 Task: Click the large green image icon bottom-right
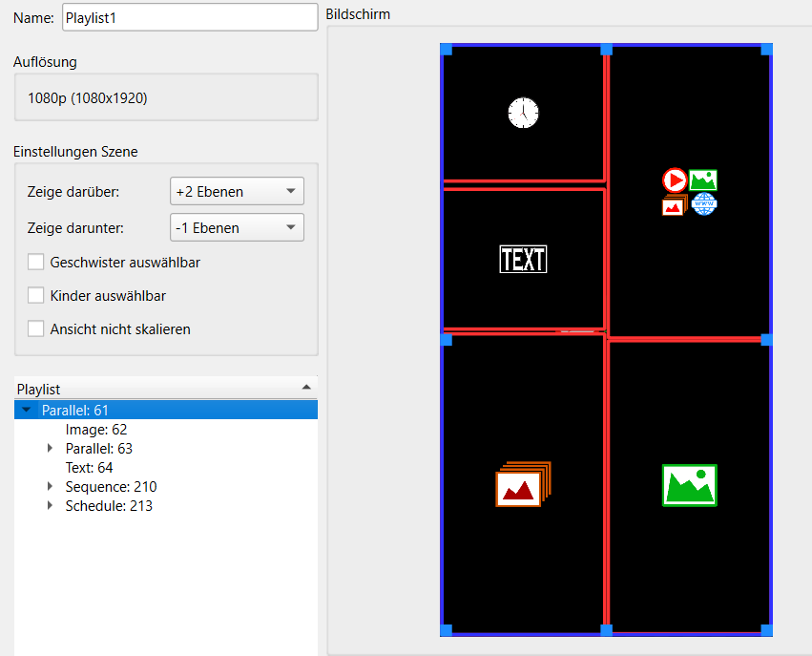[x=689, y=485]
